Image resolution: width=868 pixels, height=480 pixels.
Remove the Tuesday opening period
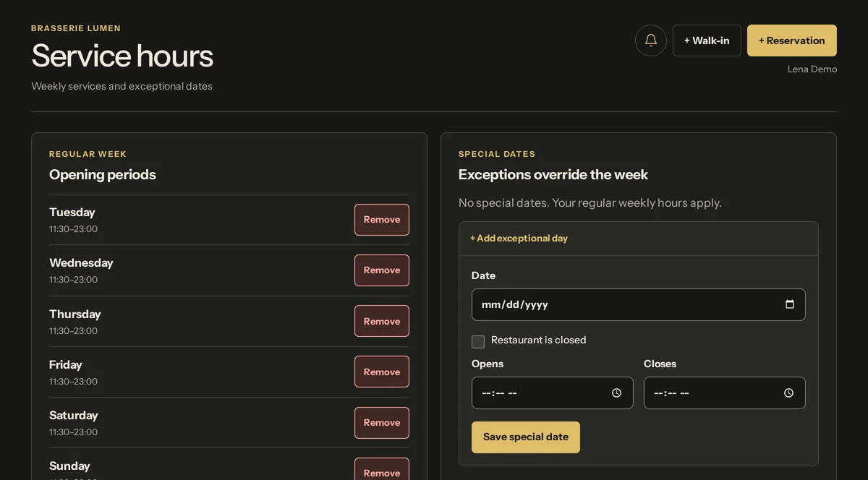click(382, 220)
